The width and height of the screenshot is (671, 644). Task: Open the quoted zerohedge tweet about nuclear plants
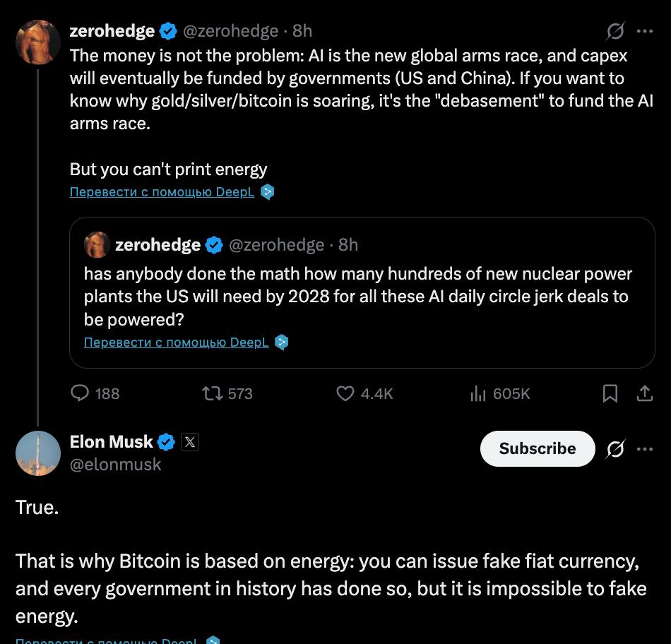point(357,297)
